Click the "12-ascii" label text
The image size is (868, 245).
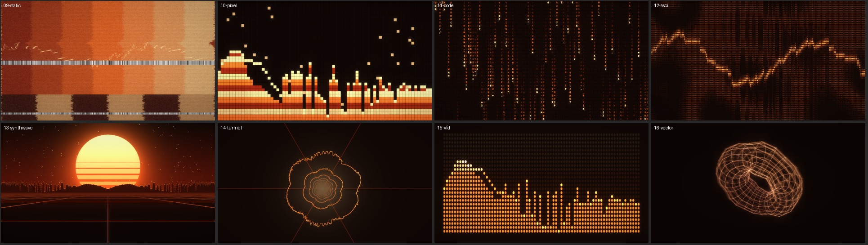pos(662,5)
